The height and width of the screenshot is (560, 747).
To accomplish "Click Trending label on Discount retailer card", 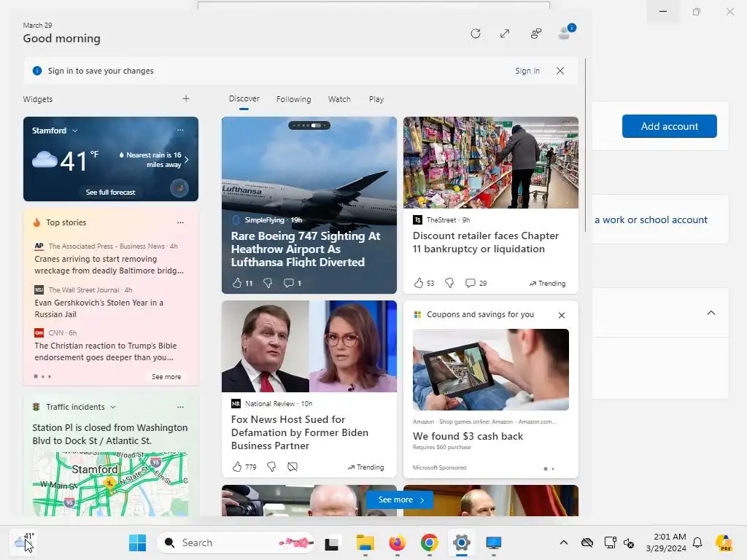I will coord(547,284).
